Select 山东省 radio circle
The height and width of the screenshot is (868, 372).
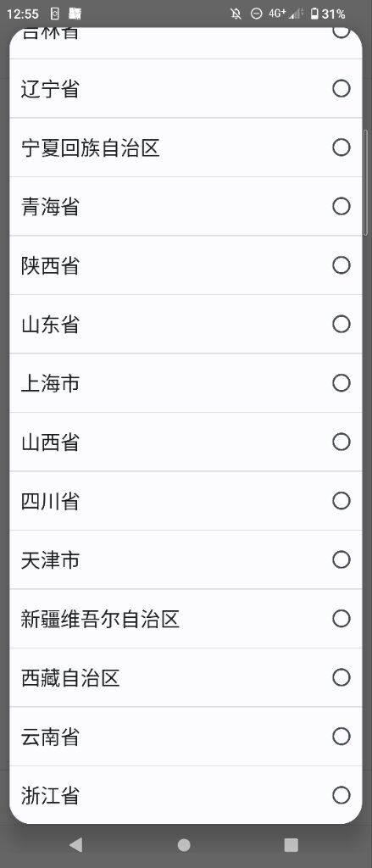(x=341, y=324)
